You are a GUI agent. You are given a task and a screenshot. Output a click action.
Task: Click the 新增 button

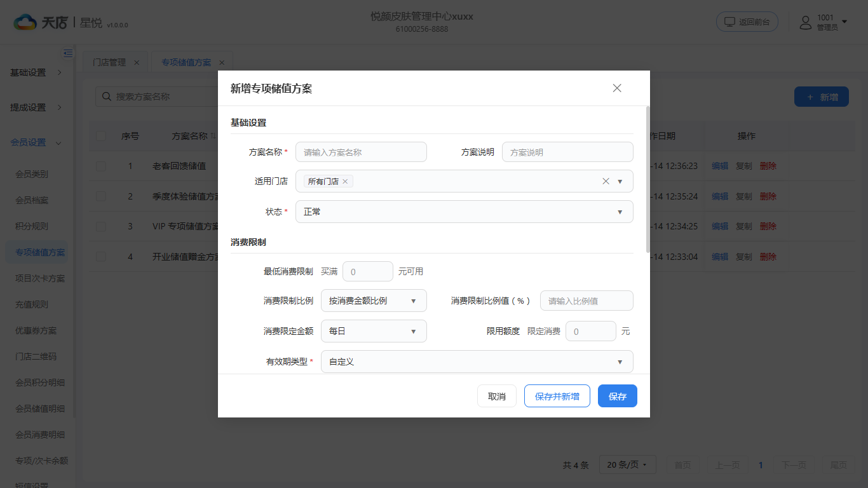822,97
